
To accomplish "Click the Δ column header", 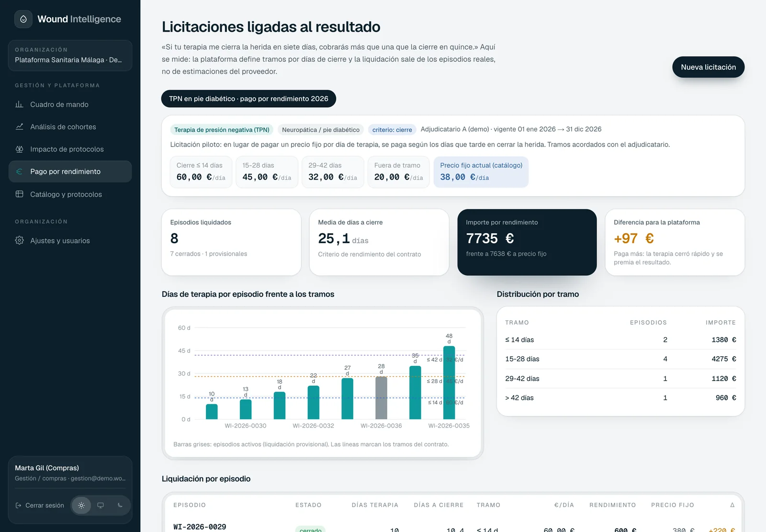I will pos(732,505).
